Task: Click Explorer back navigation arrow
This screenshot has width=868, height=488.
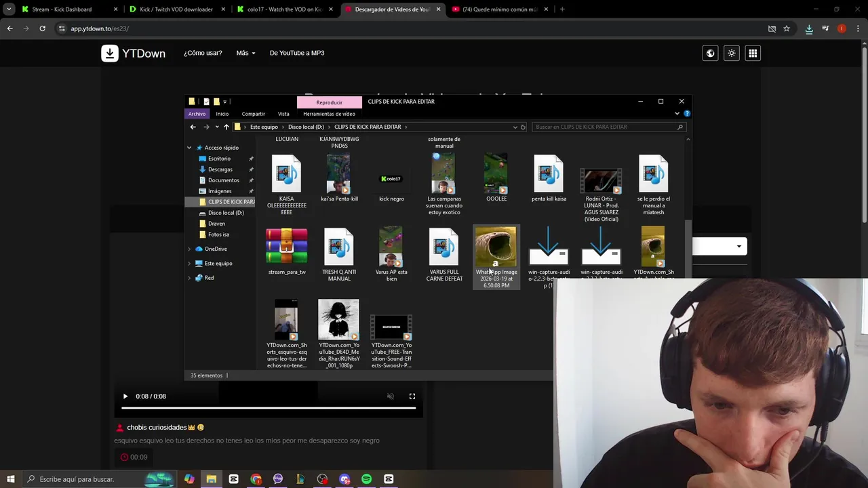Action: (193, 127)
